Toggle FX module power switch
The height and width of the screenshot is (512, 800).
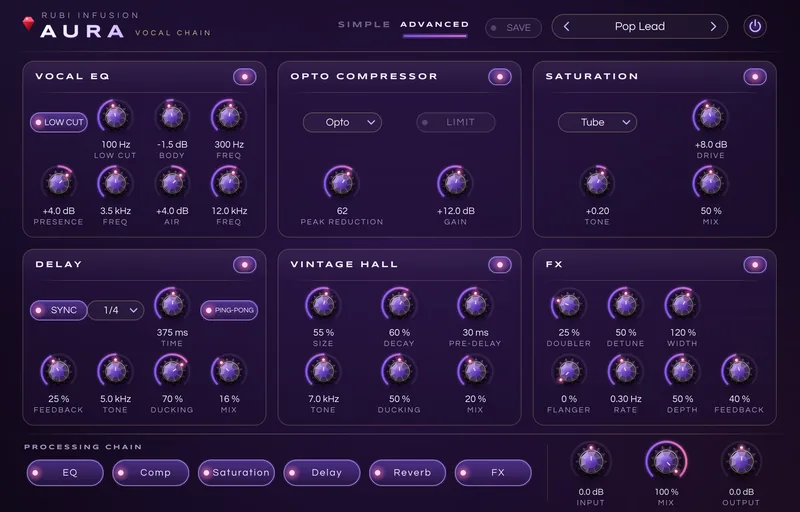[755, 265]
